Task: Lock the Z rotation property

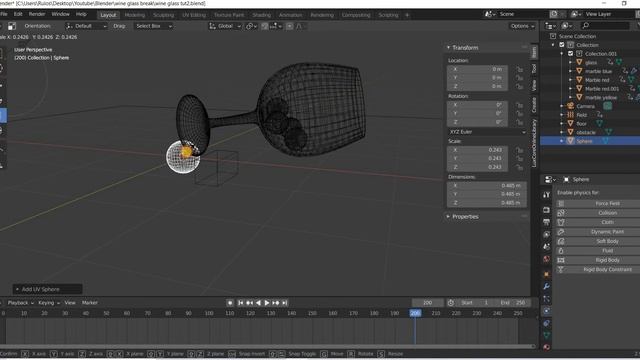Action: [519, 122]
